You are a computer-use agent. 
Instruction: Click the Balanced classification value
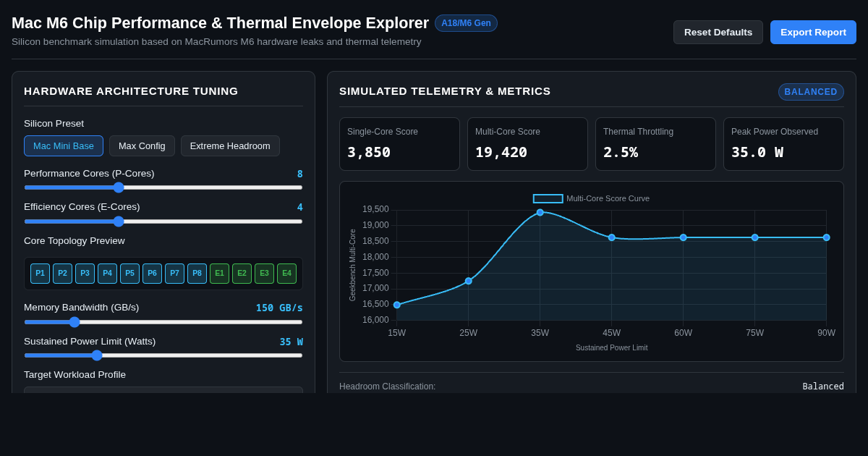823,387
